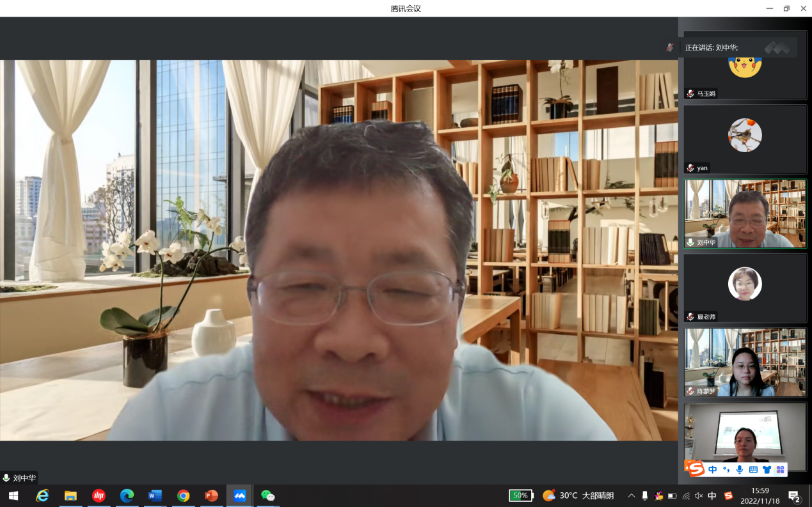The height and width of the screenshot is (507, 812).
Task: Toggle Sogou Chinese/English mode in floating bar
Action: (712, 470)
